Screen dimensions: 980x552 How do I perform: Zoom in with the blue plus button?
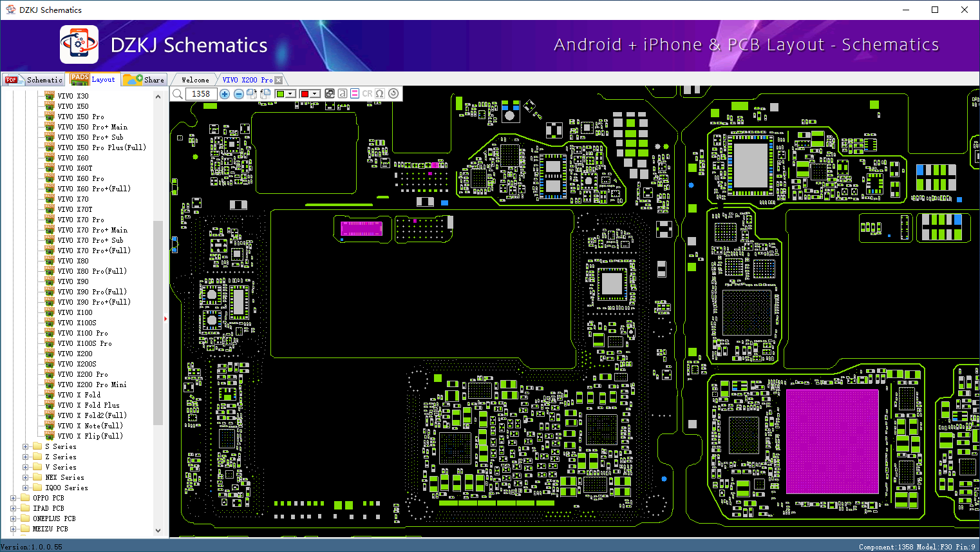point(225,94)
